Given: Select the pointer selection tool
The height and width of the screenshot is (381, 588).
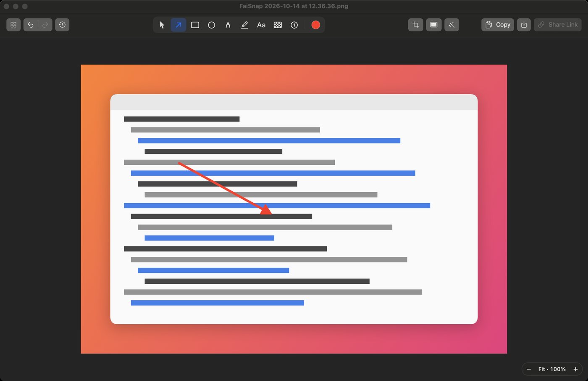Looking at the screenshot, I should pos(162,25).
